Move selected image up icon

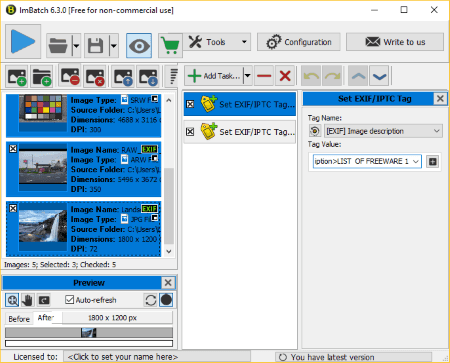(x=123, y=77)
